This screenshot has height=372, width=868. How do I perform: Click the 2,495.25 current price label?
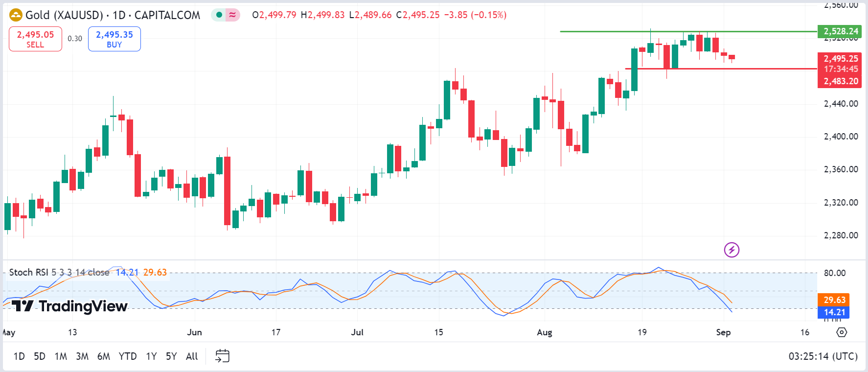(840, 58)
